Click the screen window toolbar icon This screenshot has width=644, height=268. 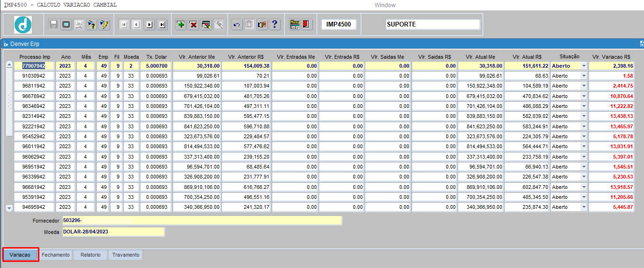[x=66, y=24]
